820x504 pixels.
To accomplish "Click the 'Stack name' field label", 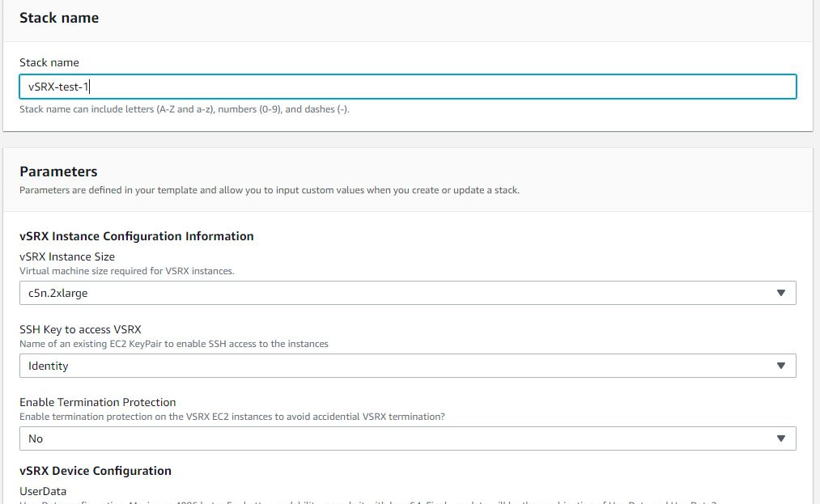I will [x=49, y=62].
